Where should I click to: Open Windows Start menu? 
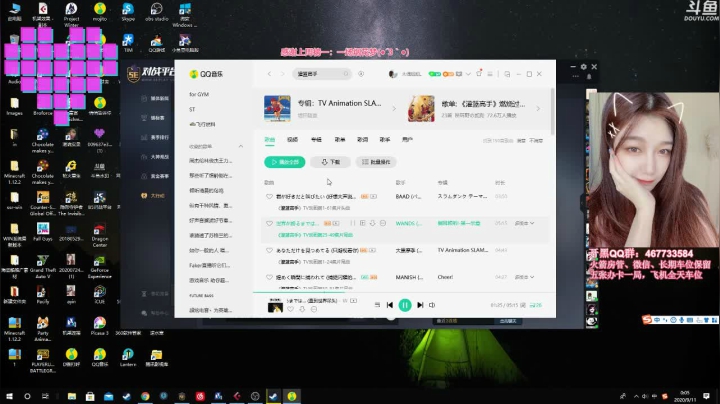[9, 396]
